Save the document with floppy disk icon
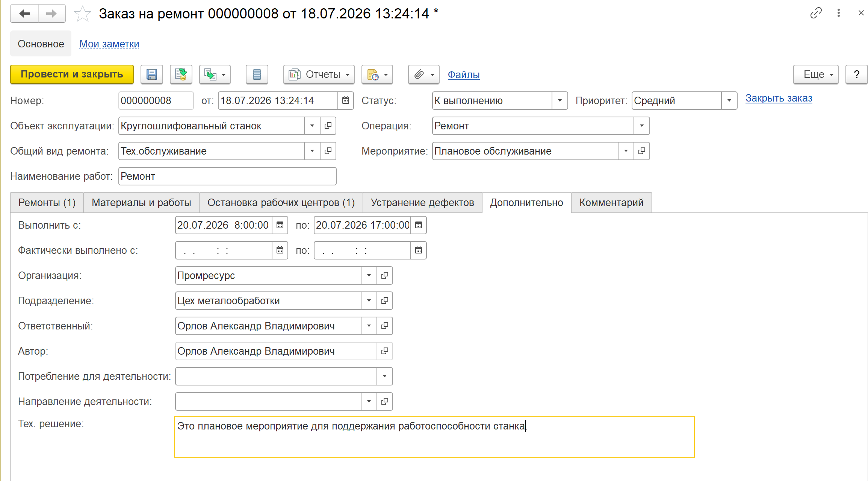This screenshot has width=868, height=481. pos(151,74)
